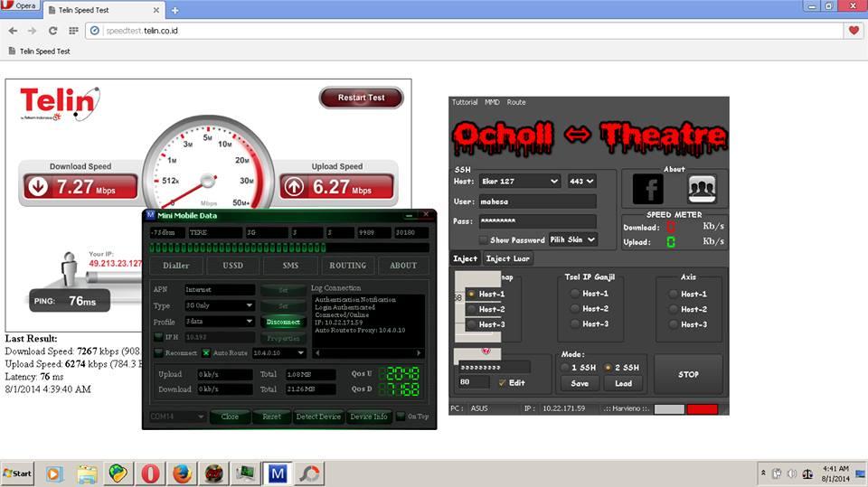This screenshot has width=868, height=487.
Task: Select Host-2 under Tsel IP Ganjil
Action: pos(575,309)
